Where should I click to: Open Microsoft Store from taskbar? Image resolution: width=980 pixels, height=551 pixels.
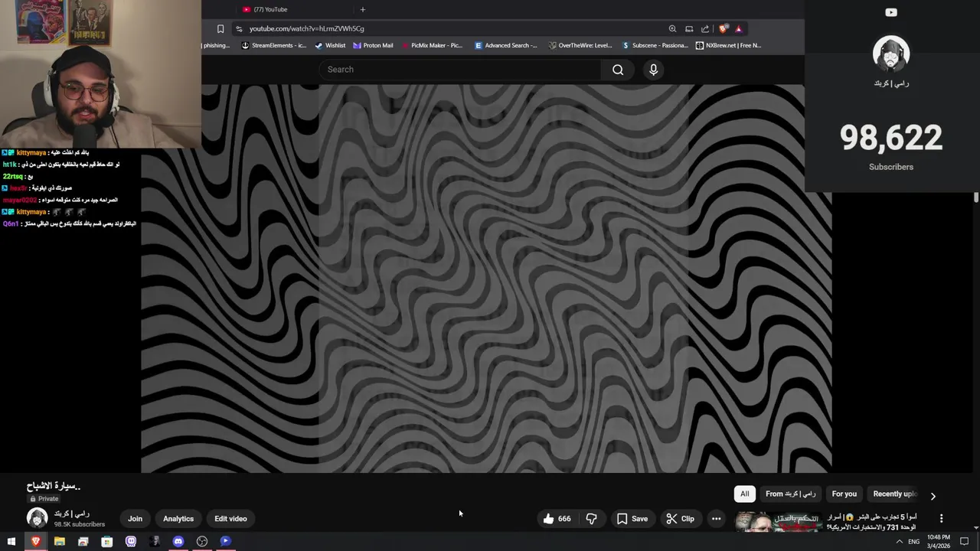click(x=107, y=541)
